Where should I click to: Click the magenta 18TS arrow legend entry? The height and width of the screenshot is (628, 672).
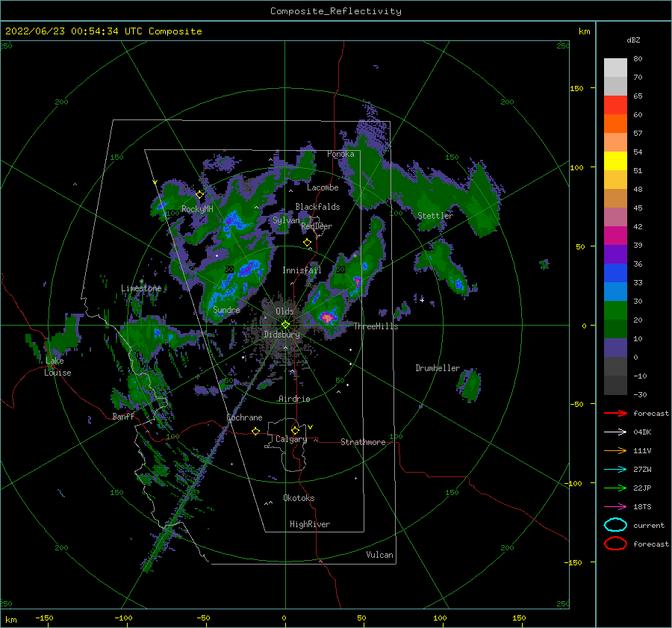point(615,507)
